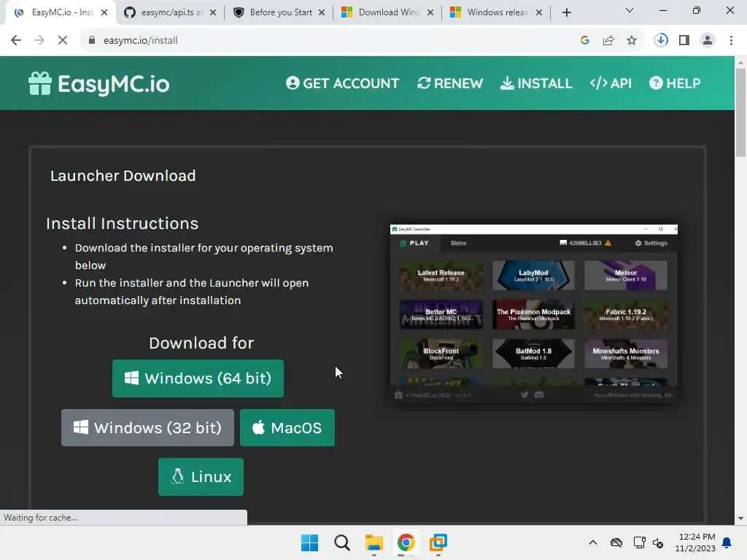Screen dimensions: 747x560
Task: Open notifications bell icon
Action: tap(727, 542)
